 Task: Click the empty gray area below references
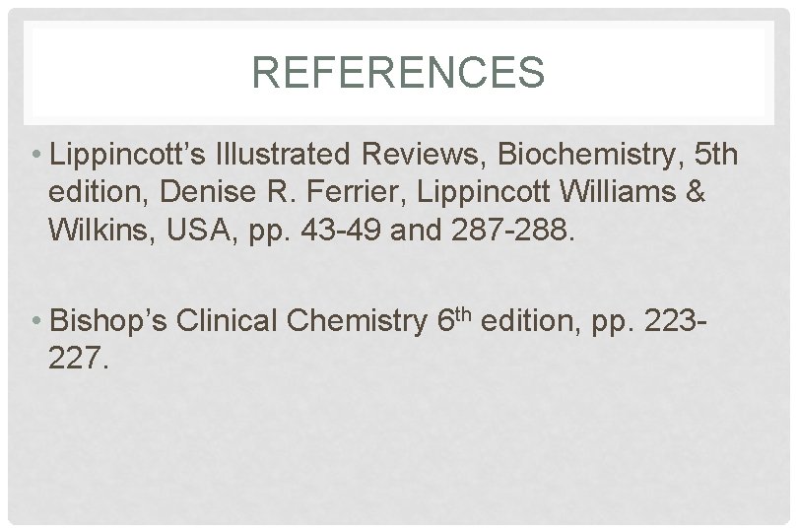[x=398, y=448]
